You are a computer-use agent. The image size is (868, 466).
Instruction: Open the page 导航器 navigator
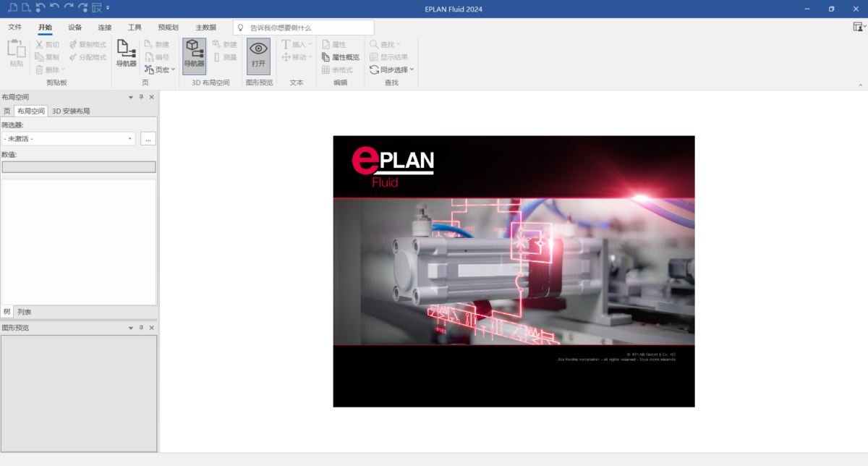pos(127,54)
